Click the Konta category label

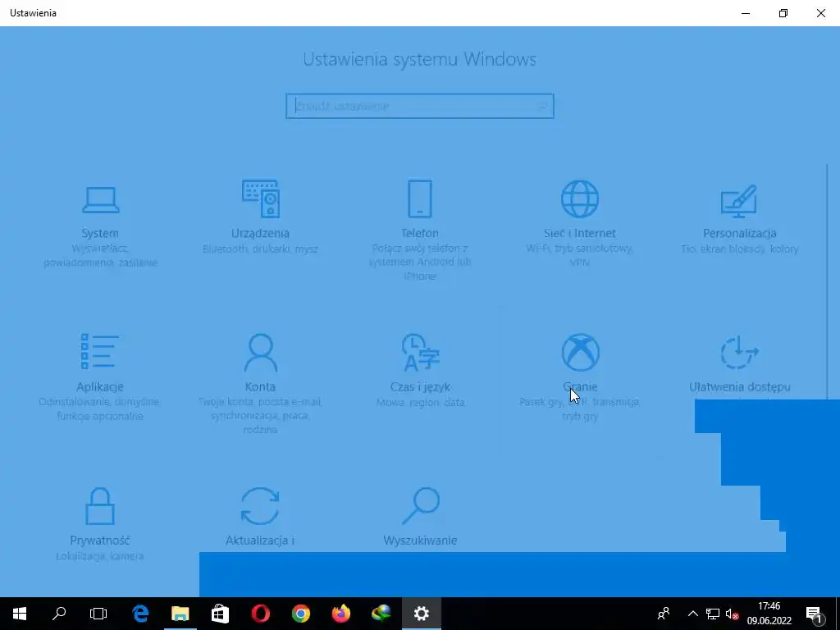(260, 387)
